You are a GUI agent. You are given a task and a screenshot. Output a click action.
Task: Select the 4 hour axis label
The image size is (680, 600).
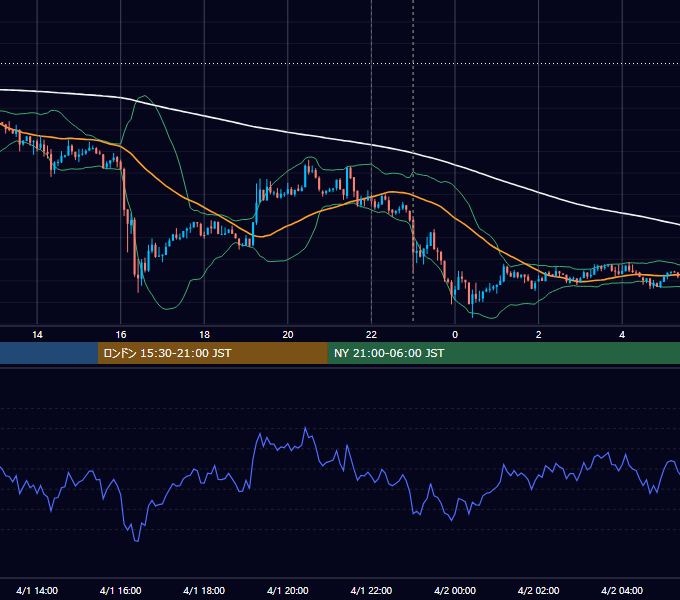622,335
